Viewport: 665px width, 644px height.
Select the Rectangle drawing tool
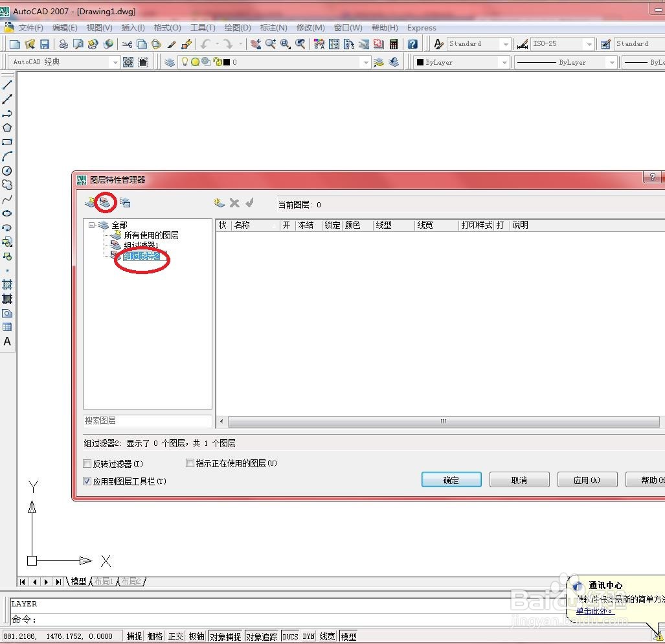coord(7,142)
